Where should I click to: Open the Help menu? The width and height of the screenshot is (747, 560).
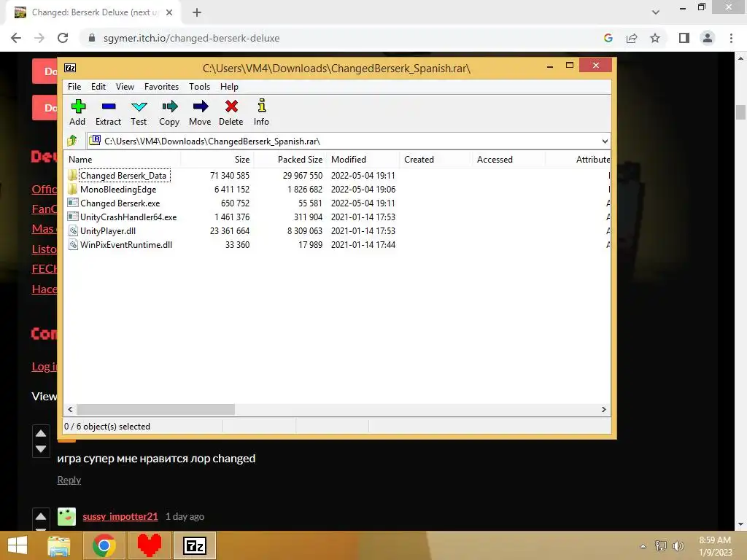(229, 87)
